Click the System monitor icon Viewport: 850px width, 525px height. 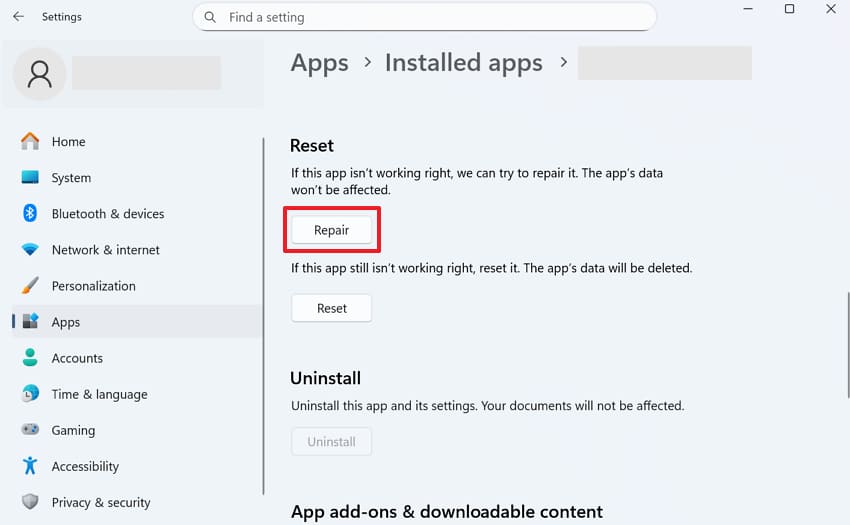(x=30, y=177)
